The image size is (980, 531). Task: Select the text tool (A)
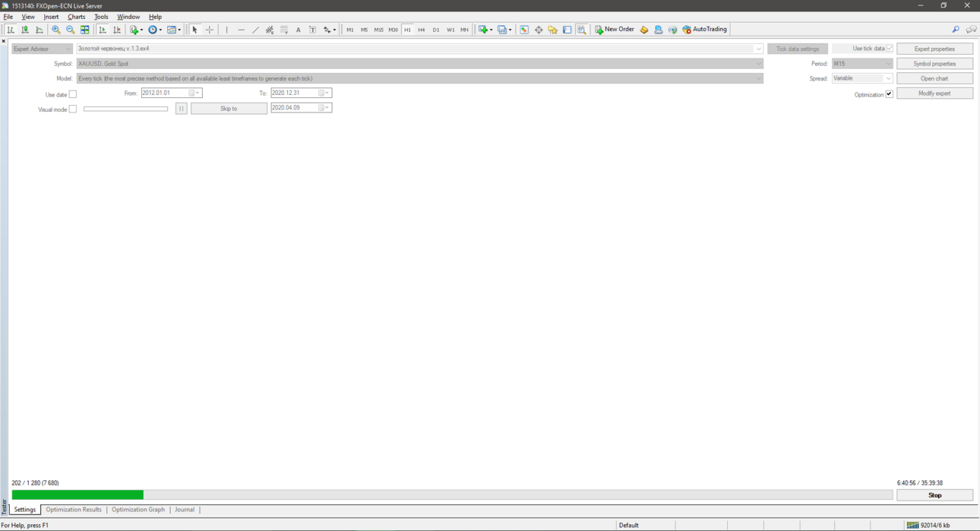pyautogui.click(x=299, y=30)
